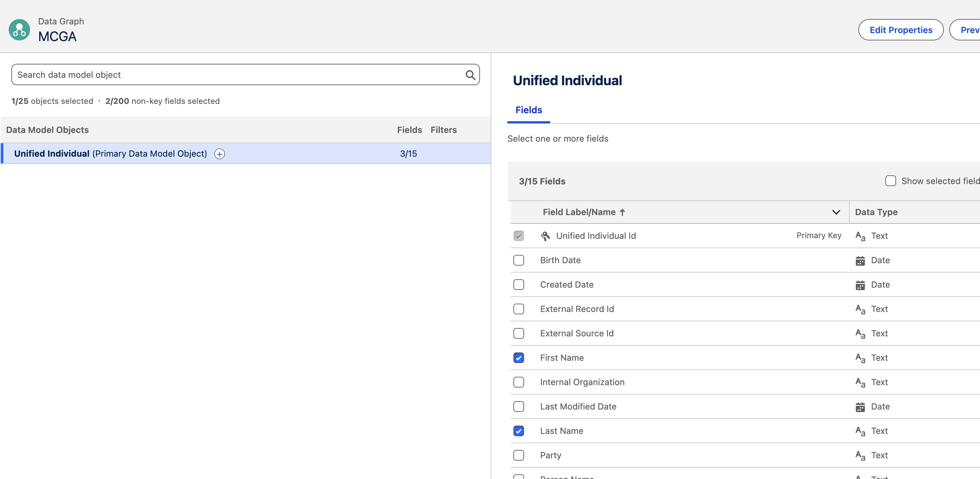Check the Party field checkbox
This screenshot has height=479, width=980.
point(518,455)
